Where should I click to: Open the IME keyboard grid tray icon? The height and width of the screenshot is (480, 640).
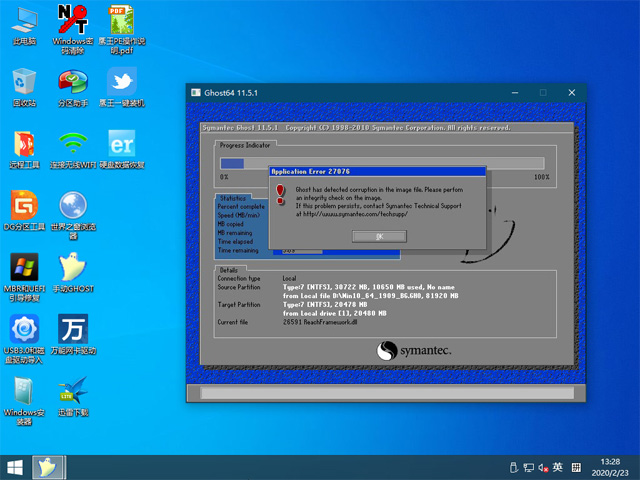pyautogui.click(x=576, y=467)
